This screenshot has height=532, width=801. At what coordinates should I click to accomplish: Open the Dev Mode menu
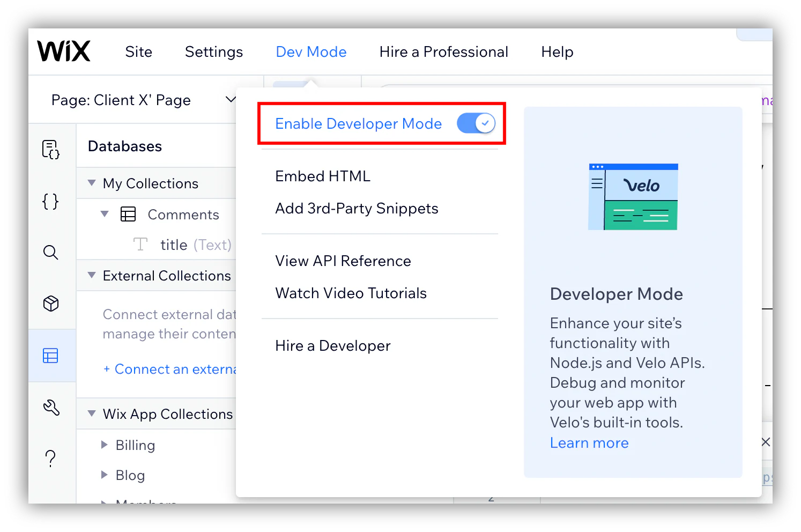tap(311, 52)
